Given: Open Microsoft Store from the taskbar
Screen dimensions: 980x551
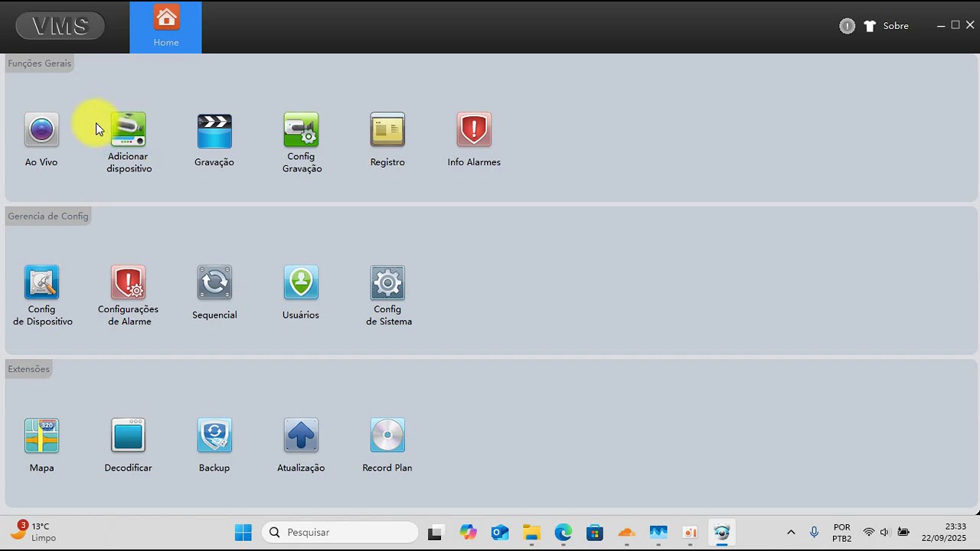Looking at the screenshot, I should pyautogui.click(x=595, y=533).
